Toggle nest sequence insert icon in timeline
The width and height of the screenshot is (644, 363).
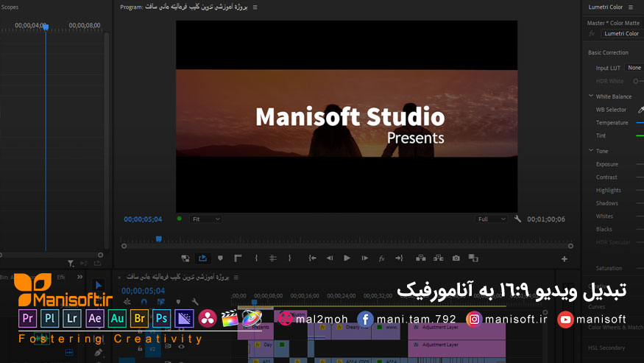(x=127, y=302)
